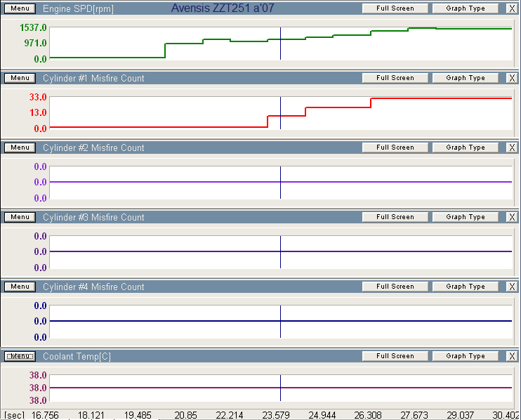
Task: Change Graph Type for Cylinder #2 Misfire
Action: (465, 147)
